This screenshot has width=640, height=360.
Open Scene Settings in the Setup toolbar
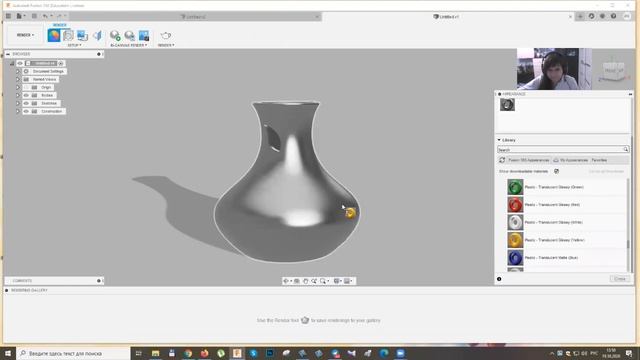pos(68,36)
